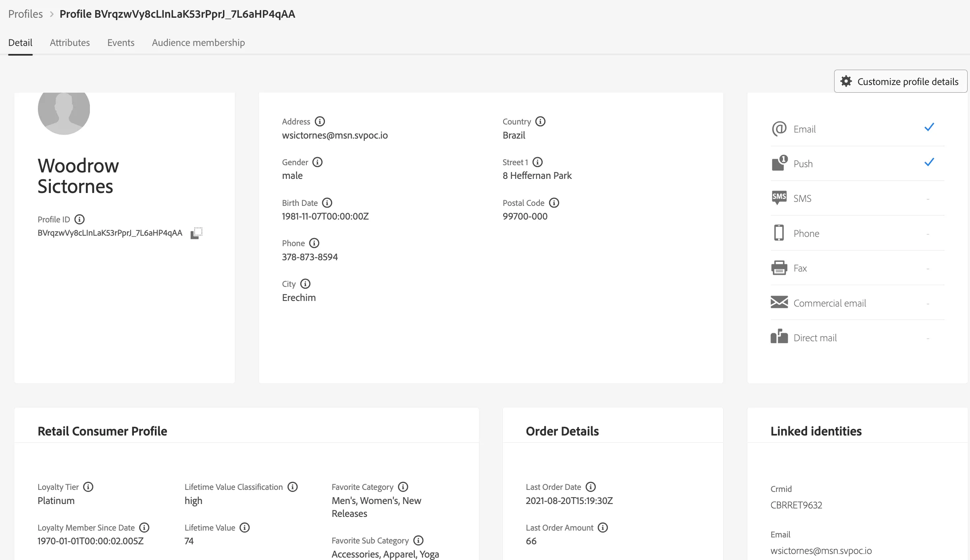This screenshot has height=560, width=970.
Task: Click the phone number 378-873-8594
Action: (310, 257)
